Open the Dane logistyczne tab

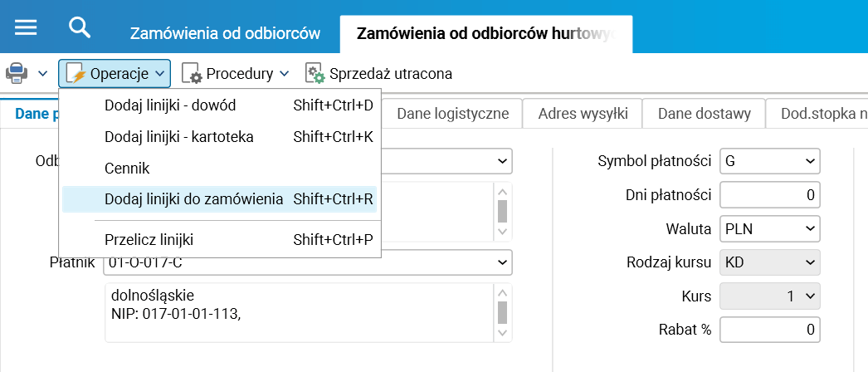(x=452, y=113)
